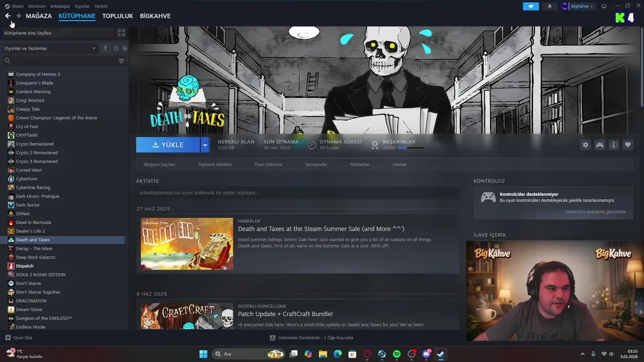Open the notifications bell
Screen dimensions: 644x362
pyautogui.click(x=549, y=6)
